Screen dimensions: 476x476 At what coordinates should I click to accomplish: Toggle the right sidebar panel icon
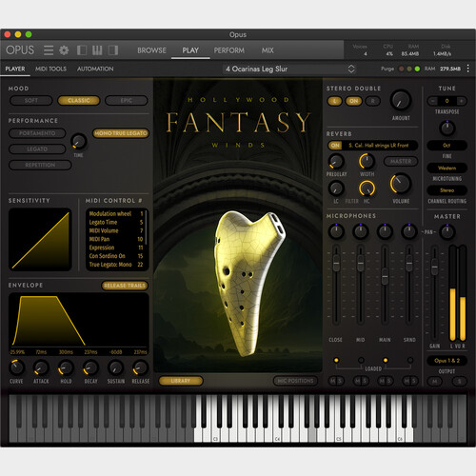pos(113,50)
